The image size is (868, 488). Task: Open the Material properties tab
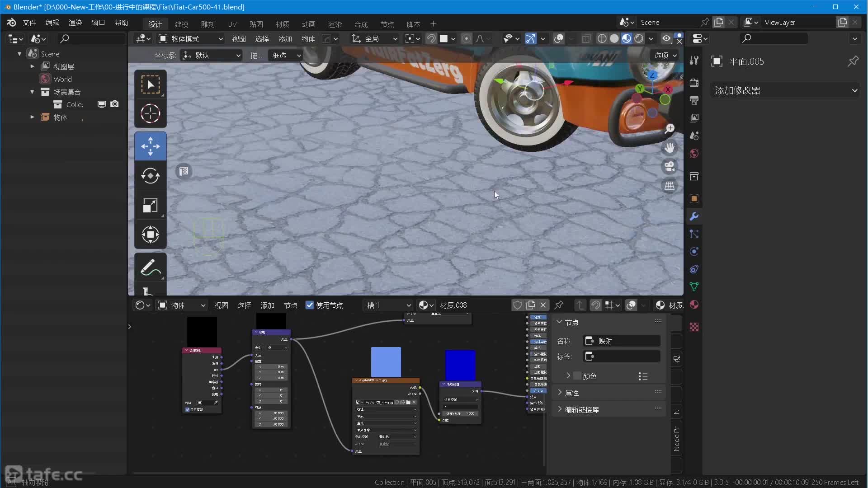click(x=694, y=305)
